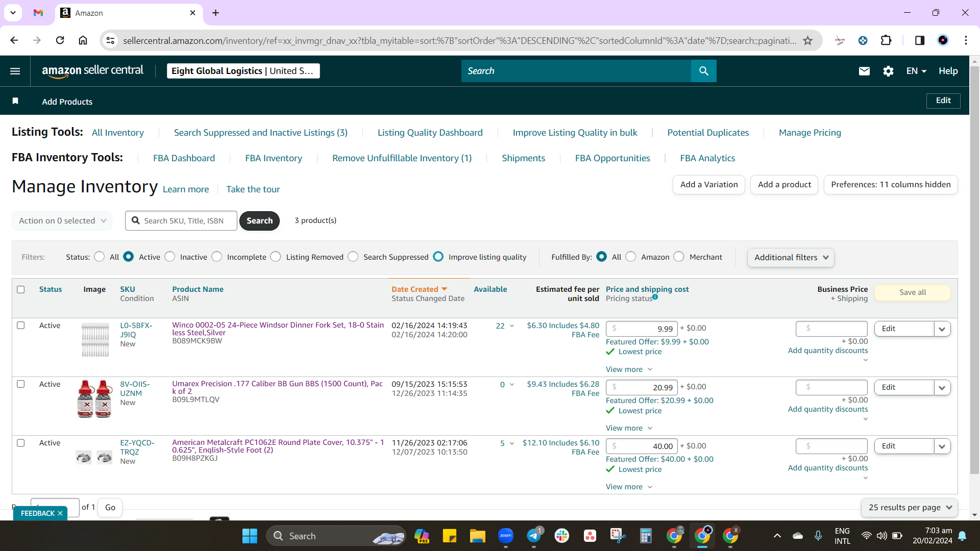Focus the Search SKU, Title, ISBN field
Screen dimensions: 980x551
click(181, 221)
